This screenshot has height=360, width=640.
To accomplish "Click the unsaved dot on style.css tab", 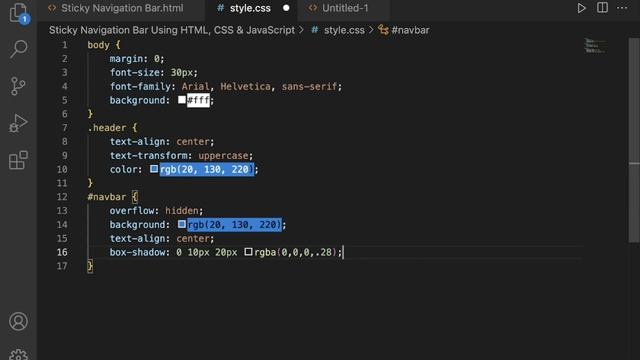I will click(x=286, y=8).
